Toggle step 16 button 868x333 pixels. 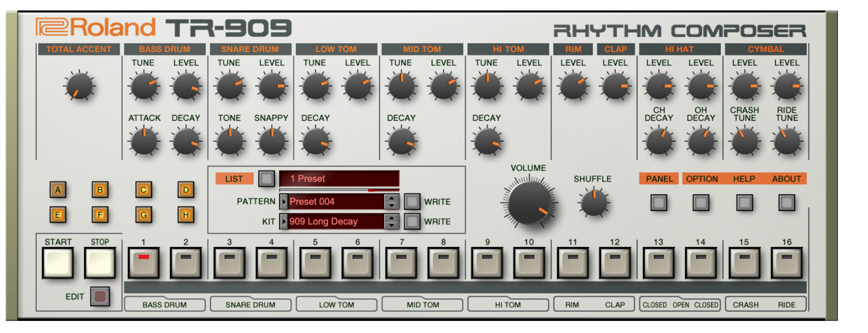click(787, 263)
